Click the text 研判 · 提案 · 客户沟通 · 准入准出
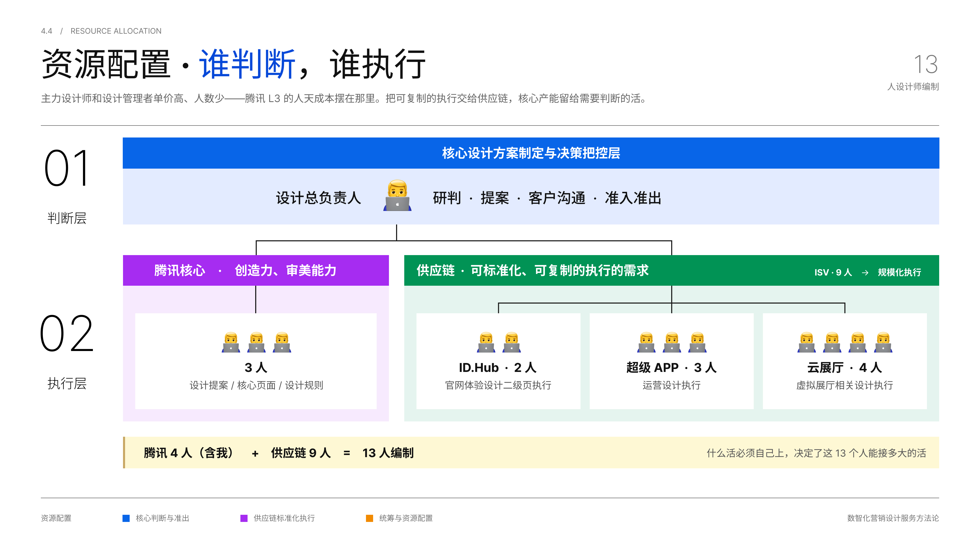980x551 pixels. click(x=547, y=198)
